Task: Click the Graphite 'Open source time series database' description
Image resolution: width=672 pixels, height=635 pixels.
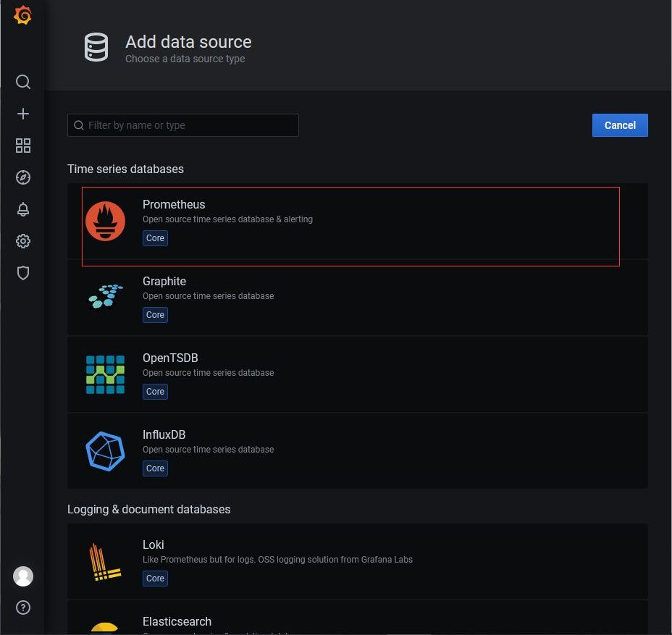Action: pos(209,296)
